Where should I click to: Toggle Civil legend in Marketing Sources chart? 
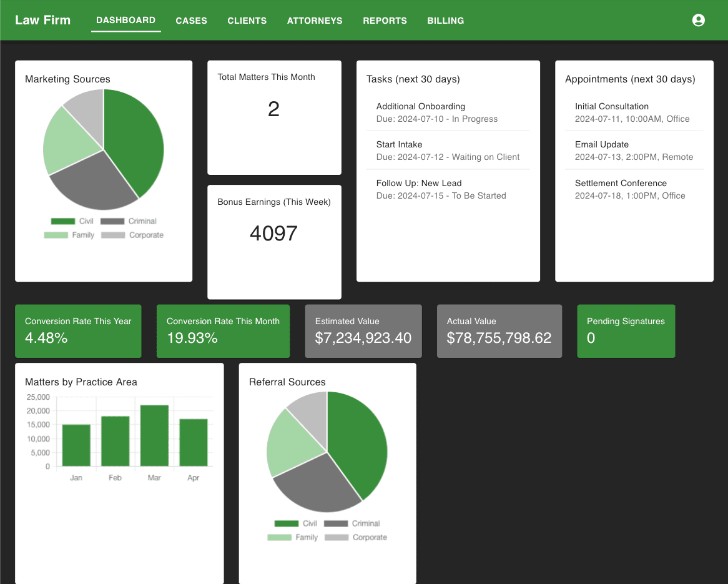(72, 221)
